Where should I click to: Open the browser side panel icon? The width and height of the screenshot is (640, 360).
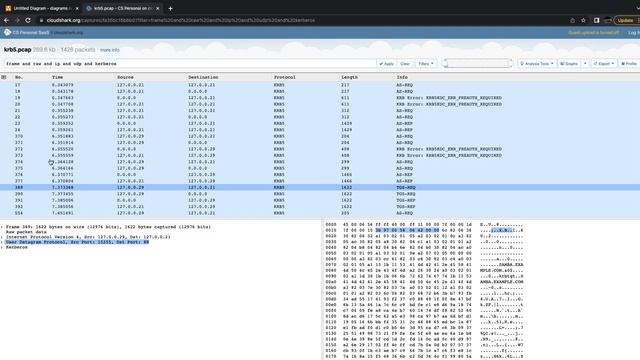coord(596,20)
